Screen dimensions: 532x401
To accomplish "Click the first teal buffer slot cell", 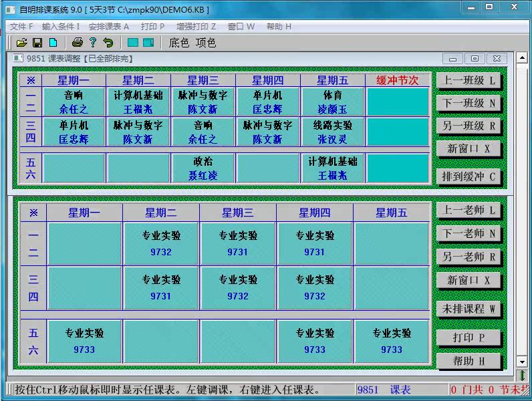I will [397, 102].
